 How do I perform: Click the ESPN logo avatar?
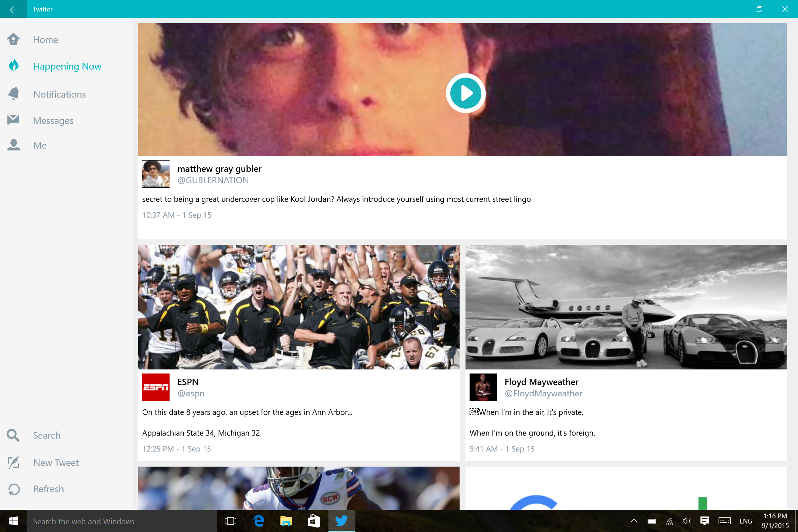coord(156,387)
